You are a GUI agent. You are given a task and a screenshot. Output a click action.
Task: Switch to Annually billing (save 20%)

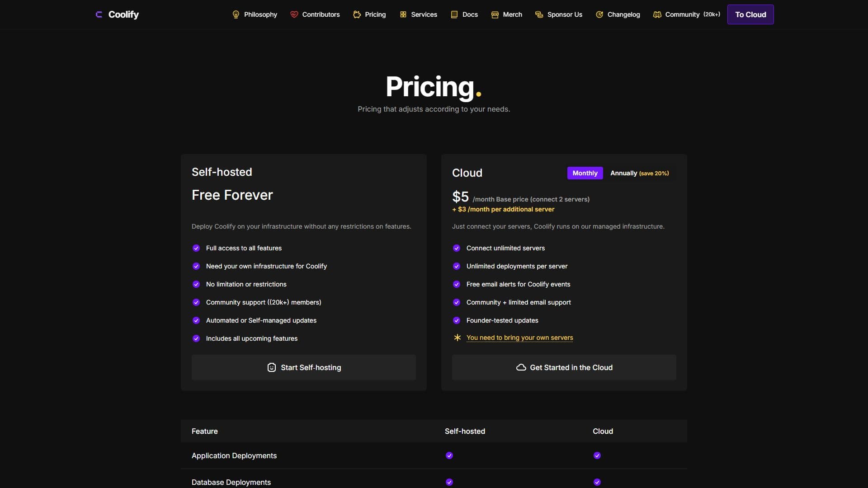click(640, 173)
